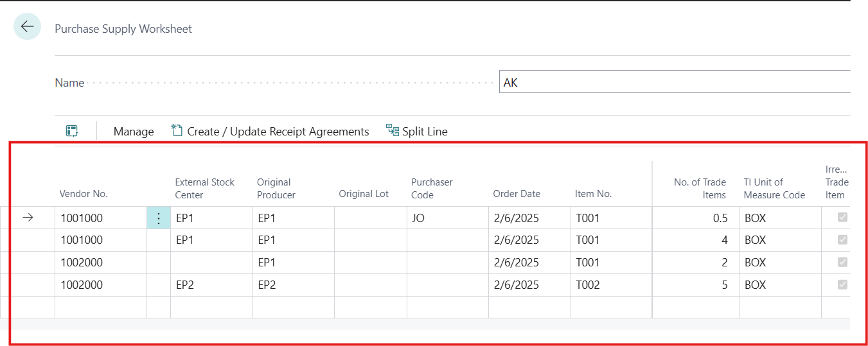Click Split Line action

tap(424, 132)
